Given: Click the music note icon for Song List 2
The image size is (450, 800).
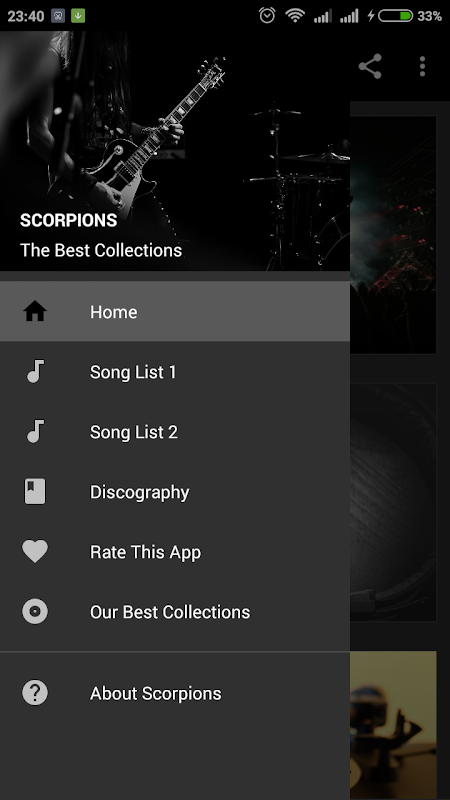Looking at the screenshot, I should [35, 431].
